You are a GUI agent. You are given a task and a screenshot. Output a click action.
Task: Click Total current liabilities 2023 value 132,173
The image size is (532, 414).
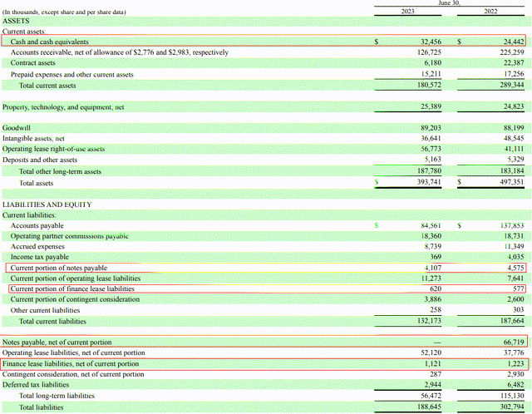pyautogui.click(x=429, y=321)
